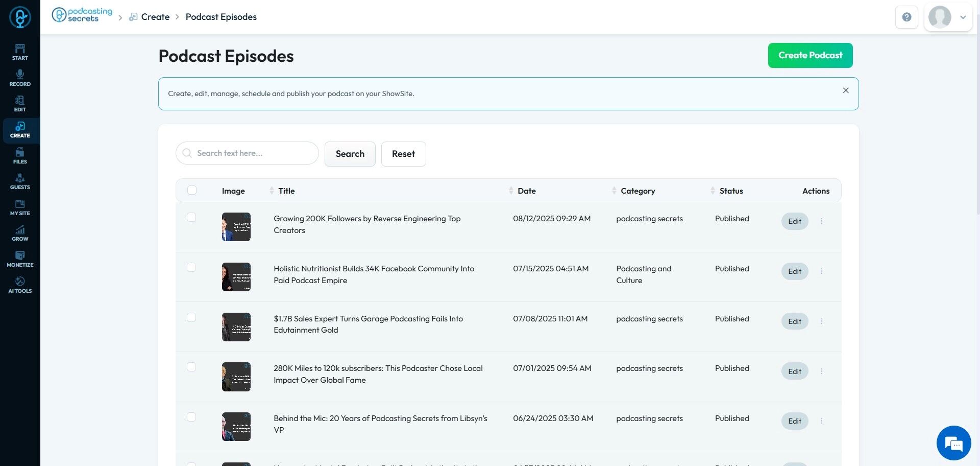Open the Start section in sidebar
This screenshot has height=466, width=980.
click(x=20, y=52)
